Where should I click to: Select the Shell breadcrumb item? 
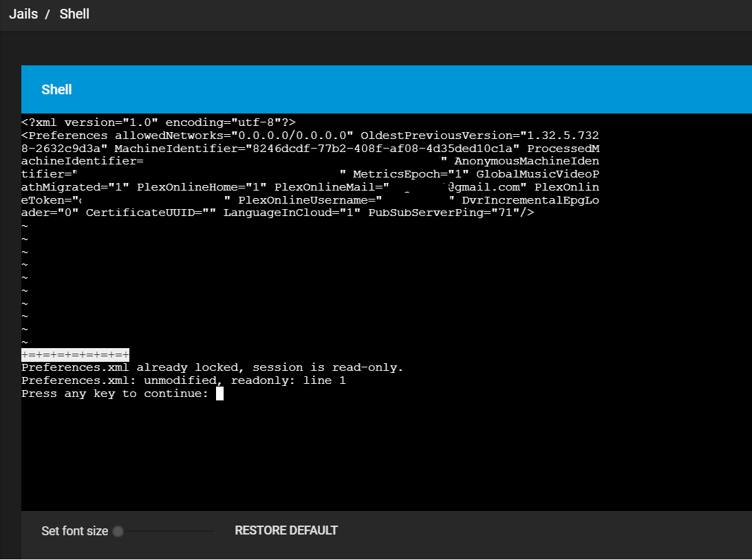(x=74, y=14)
